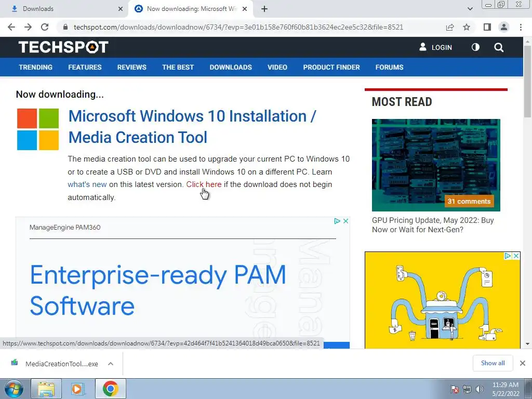The height and width of the screenshot is (399, 532).
Task: Click the browser forward arrow
Action: (x=28, y=27)
